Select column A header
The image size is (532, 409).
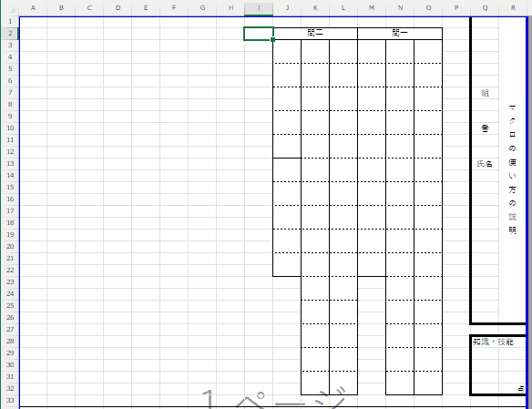[x=33, y=8]
